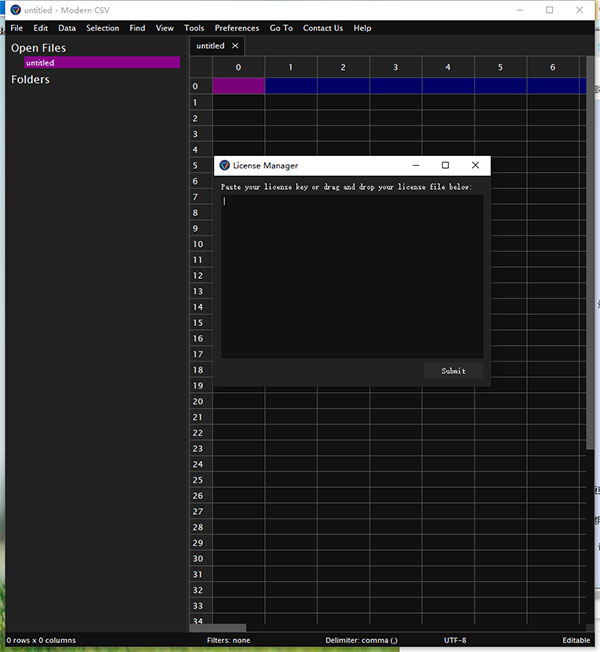Open the Selection menu
Image resolution: width=600 pixels, height=652 pixels.
pos(103,28)
